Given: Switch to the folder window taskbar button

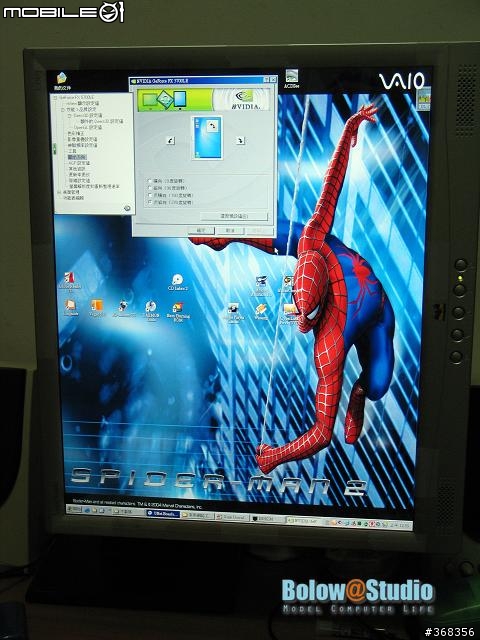Looking at the screenshot, I should click(198, 516).
